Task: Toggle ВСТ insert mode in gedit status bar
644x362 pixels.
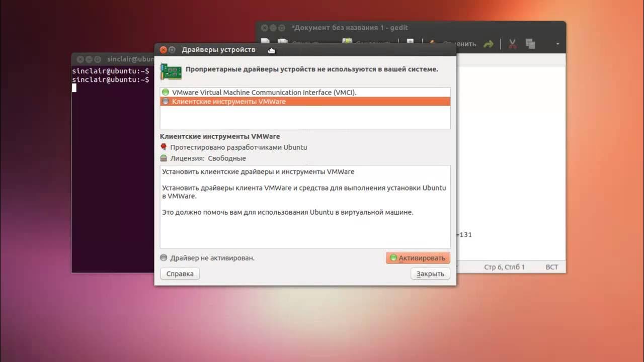Action: [552, 267]
